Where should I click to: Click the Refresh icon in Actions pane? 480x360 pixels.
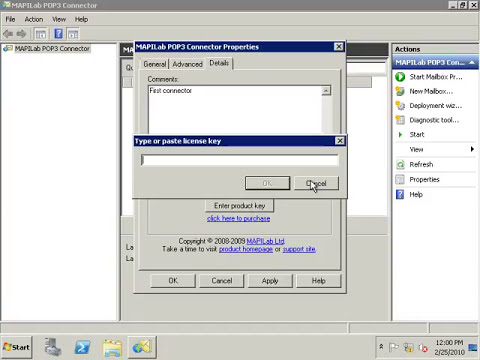[x=400, y=164]
